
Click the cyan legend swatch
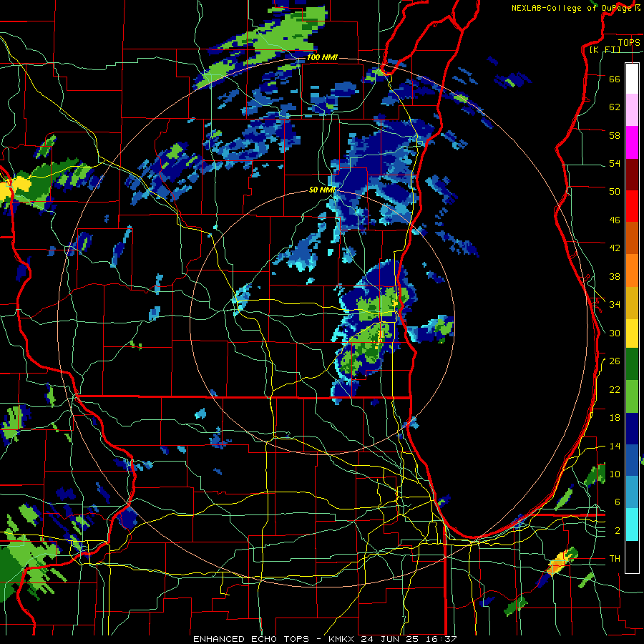click(x=632, y=525)
